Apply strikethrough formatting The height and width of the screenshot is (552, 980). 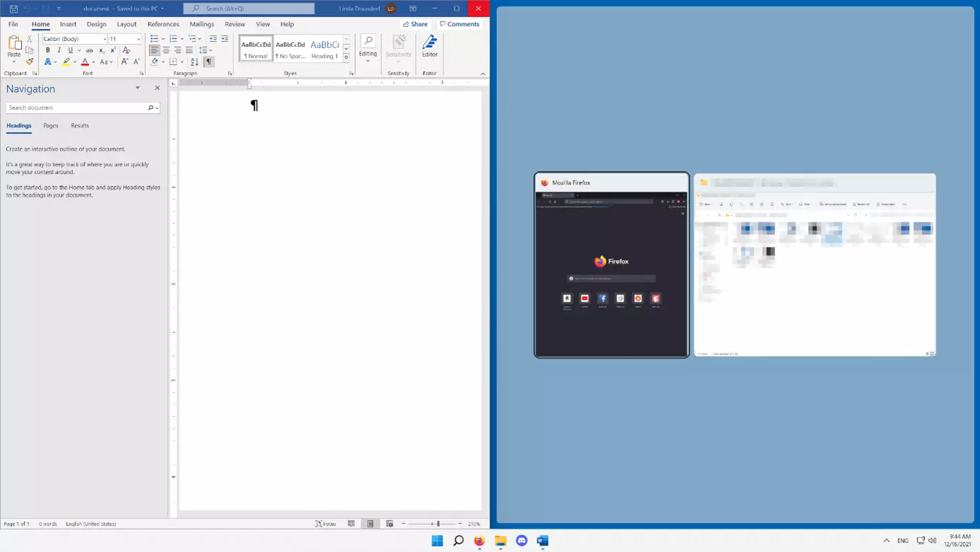[x=89, y=50]
